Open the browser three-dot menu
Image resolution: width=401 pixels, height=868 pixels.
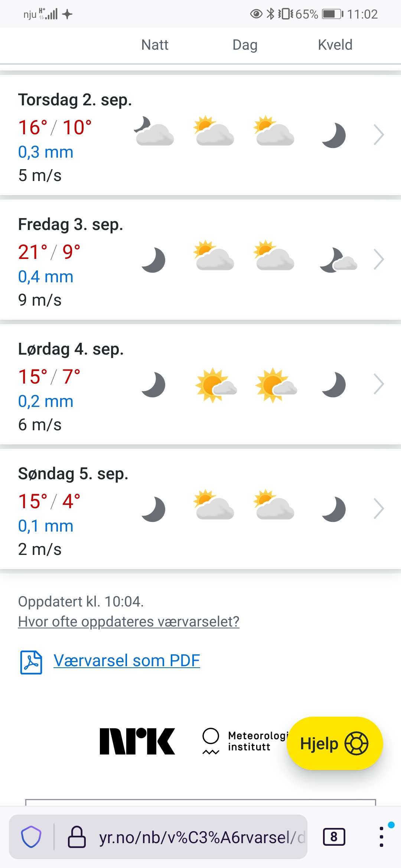pyautogui.click(x=381, y=837)
